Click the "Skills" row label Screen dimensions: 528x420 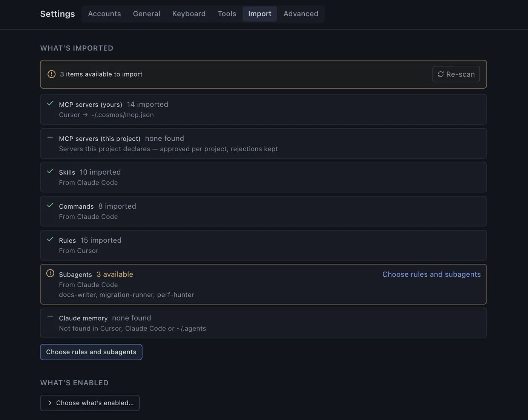[67, 173]
